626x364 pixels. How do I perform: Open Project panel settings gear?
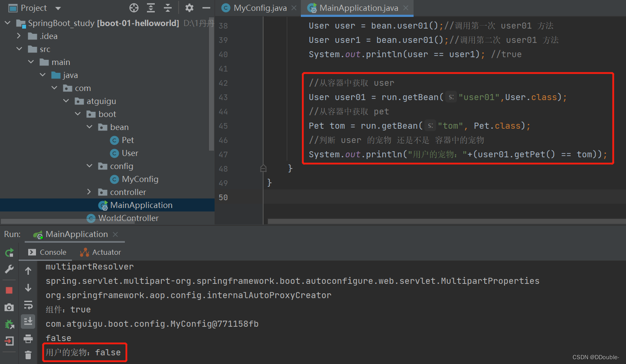click(x=189, y=8)
